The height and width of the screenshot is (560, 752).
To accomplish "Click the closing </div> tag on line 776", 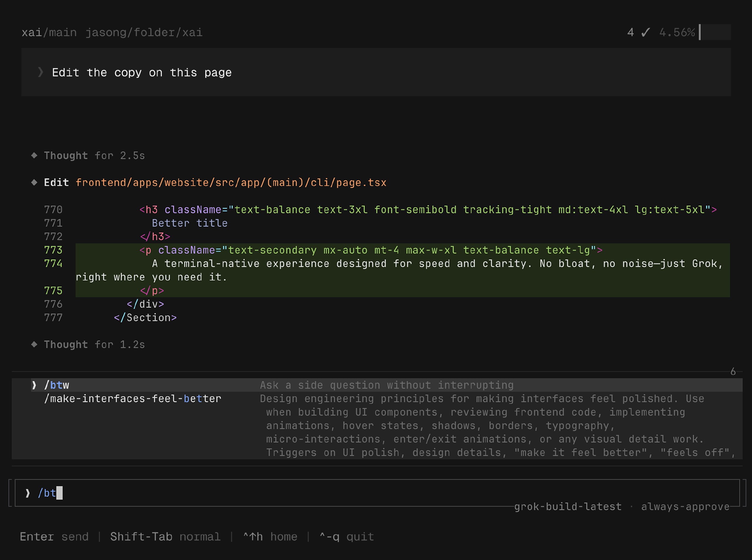I will [x=145, y=304].
